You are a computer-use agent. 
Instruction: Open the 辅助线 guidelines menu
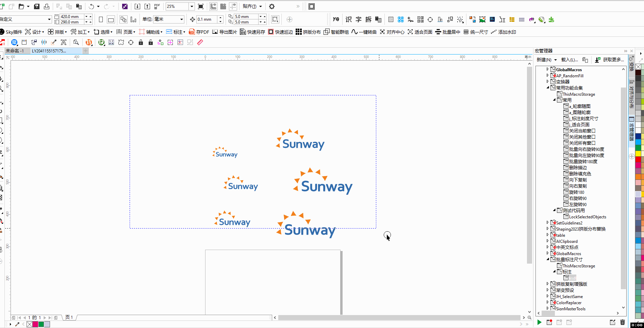(x=151, y=32)
